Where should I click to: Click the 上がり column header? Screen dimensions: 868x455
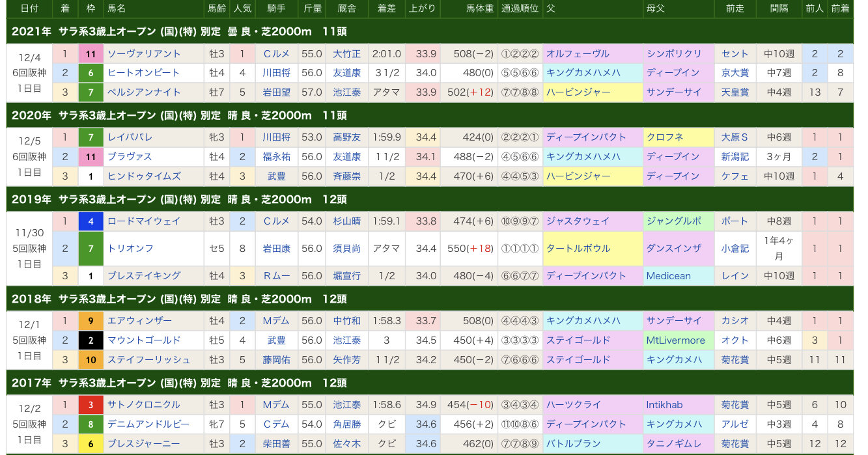pyautogui.click(x=422, y=8)
